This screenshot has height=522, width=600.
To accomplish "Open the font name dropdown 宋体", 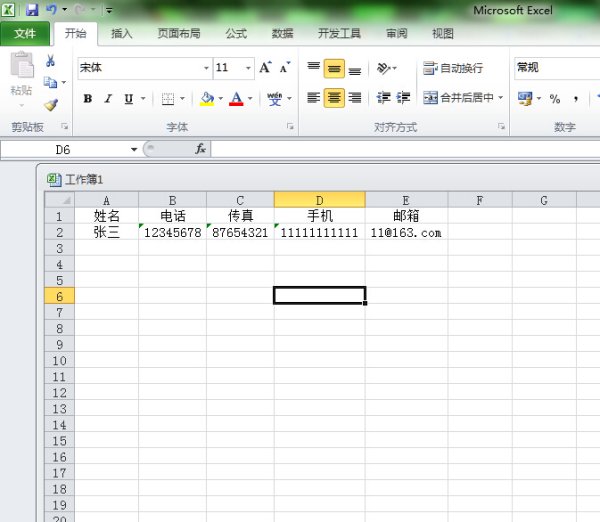I will tap(206, 68).
